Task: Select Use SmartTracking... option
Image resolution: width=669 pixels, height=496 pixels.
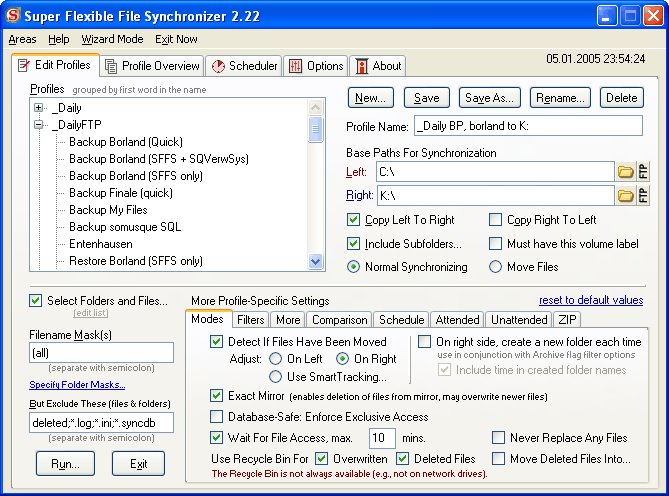Action: [x=276, y=377]
